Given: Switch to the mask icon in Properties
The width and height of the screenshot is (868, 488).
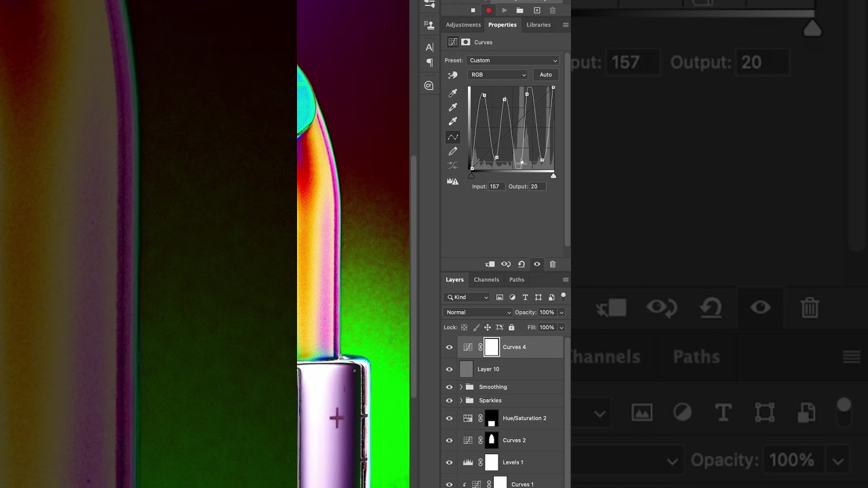Looking at the screenshot, I should 466,42.
